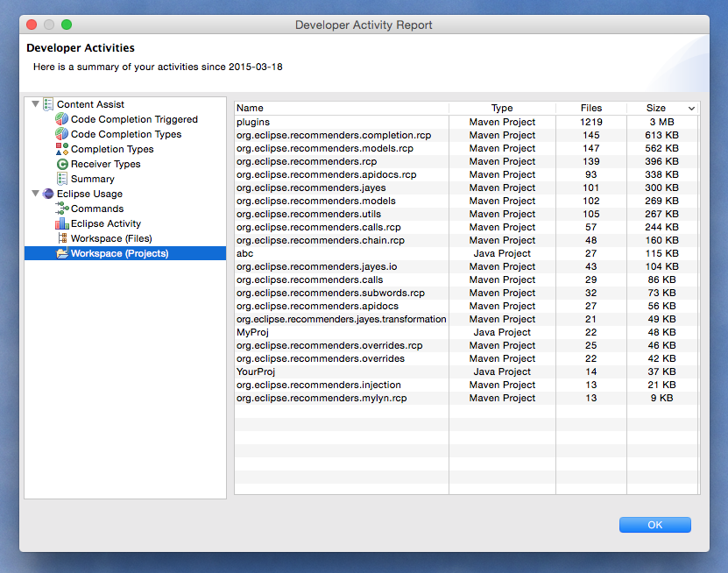This screenshot has width=728, height=573.
Task: Collapse the Content Assist tree node
Action: click(35, 104)
